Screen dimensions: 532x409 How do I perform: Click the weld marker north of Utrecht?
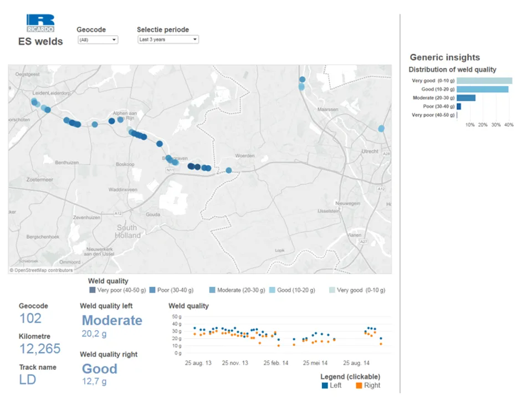pyautogui.click(x=381, y=129)
